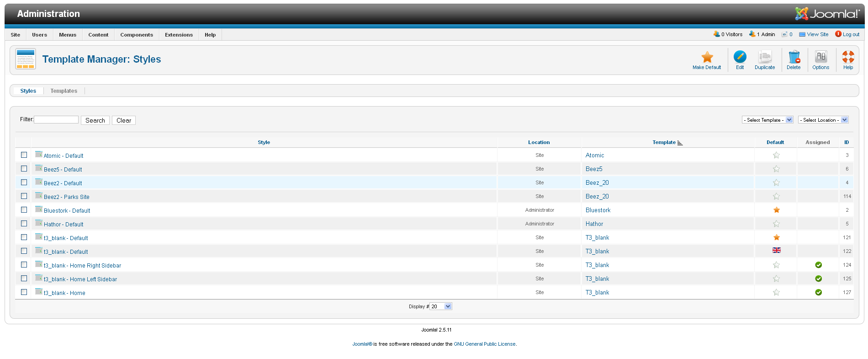
Task: Click the Duplicate toolbar icon
Action: [x=764, y=57]
